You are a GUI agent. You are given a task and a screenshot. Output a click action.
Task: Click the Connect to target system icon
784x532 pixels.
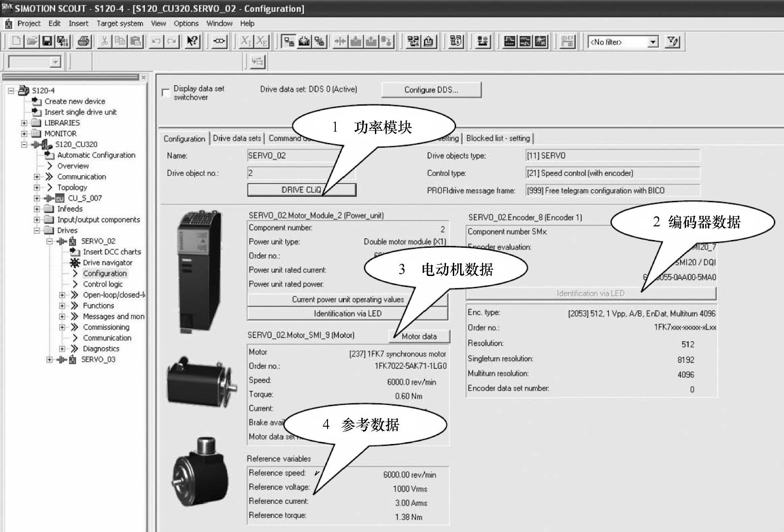(x=288, y=41)
